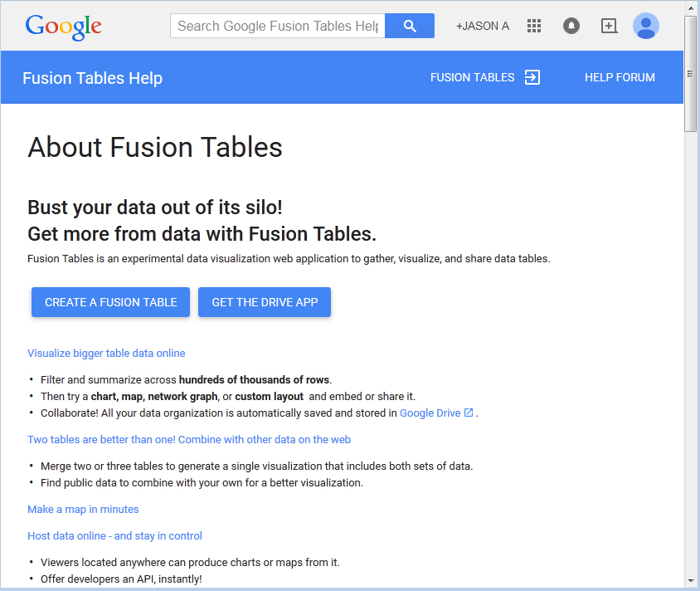This screenshot has width=700, height=591.
Task: Click the 'Then try a chart, map' bullet
Action: click(x=228, y=397)
